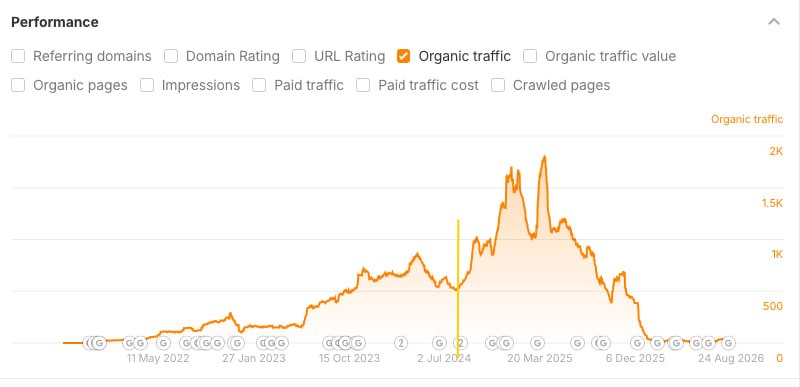Tick the Impressions checkbox

[x=147, y=85]
